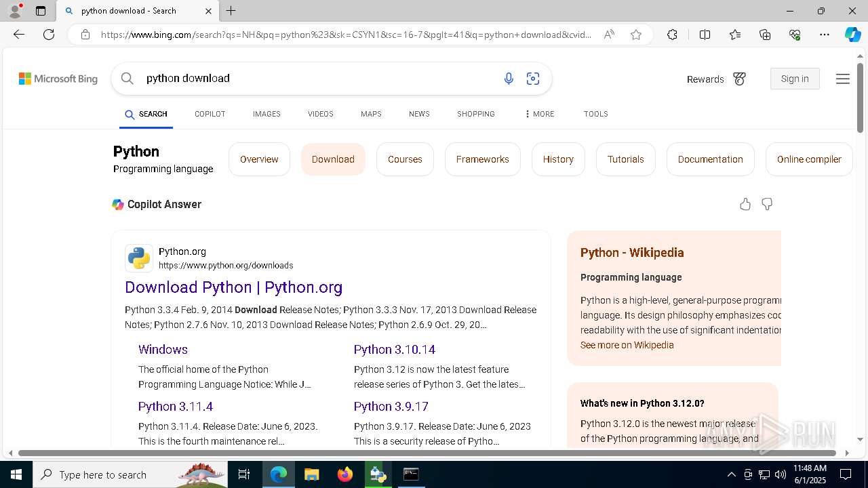Open the Copilot sidebar icon
Viewport: 868px width, 488px height.
click(x=853, y=35)
